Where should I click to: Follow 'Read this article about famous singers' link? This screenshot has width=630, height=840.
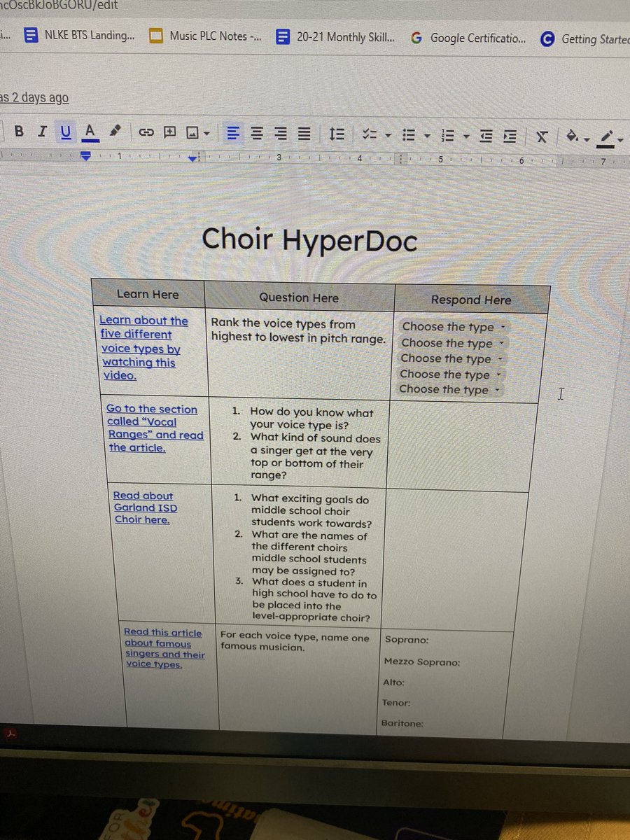point(164,649)
